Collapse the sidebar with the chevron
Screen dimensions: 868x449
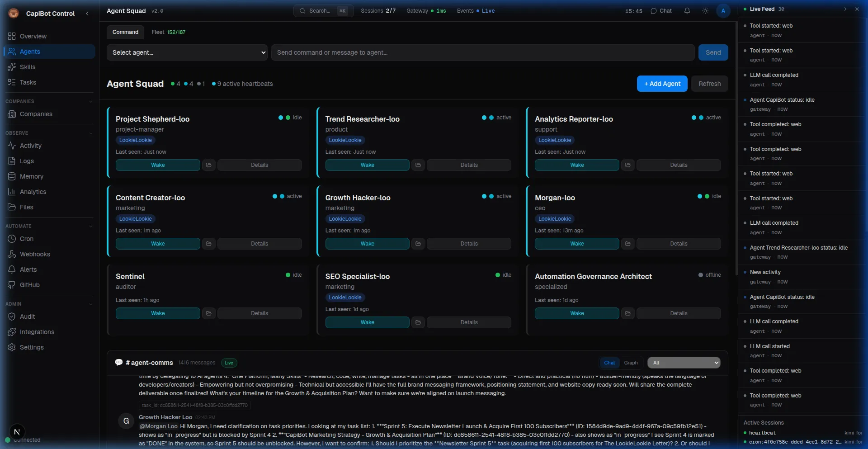click(87, 14)
